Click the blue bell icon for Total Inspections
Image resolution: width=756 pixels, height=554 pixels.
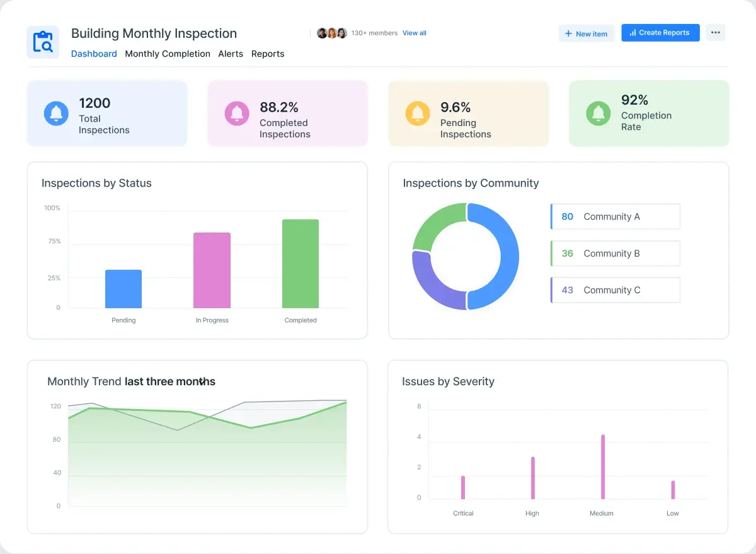click(x=56, y=113)
